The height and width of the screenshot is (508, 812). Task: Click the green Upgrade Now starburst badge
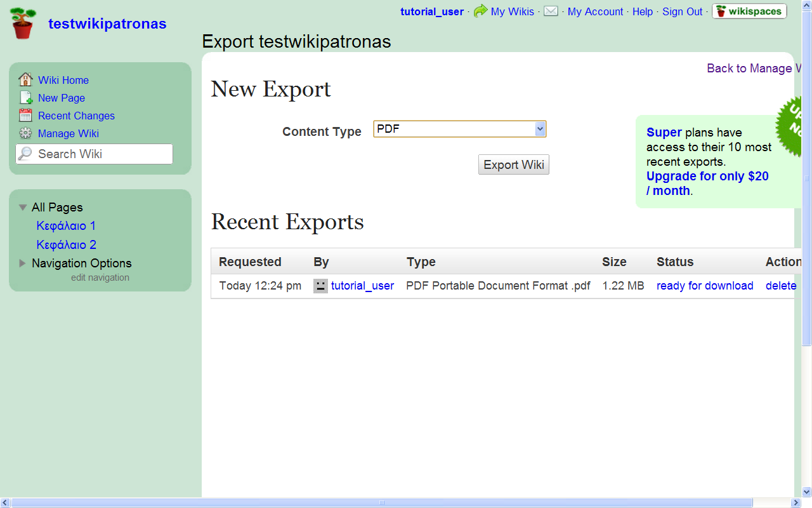click(x=789, y=126)
